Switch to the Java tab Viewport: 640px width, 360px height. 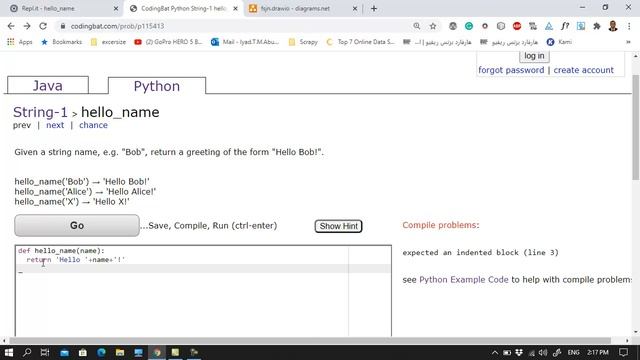(x=48, y=86)
